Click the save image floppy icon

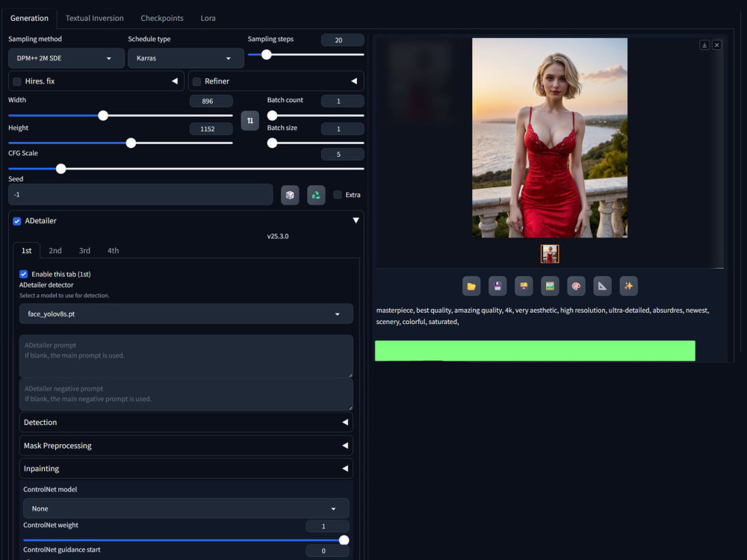point(498,286)
